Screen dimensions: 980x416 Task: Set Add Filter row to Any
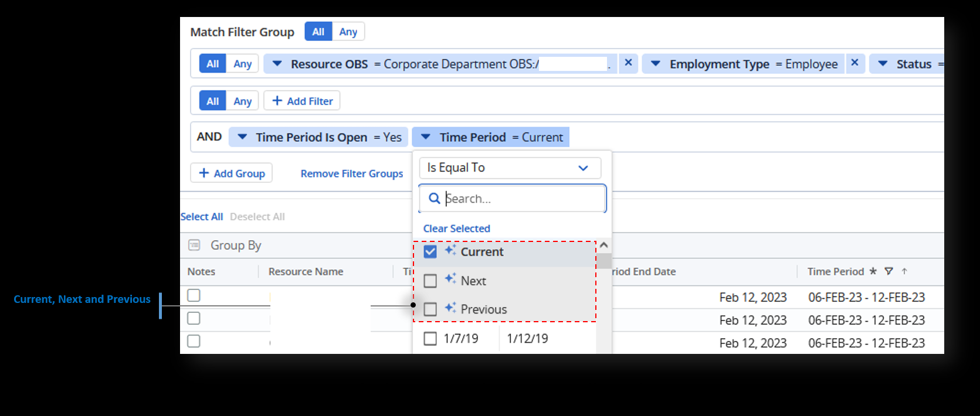point(242,101)
